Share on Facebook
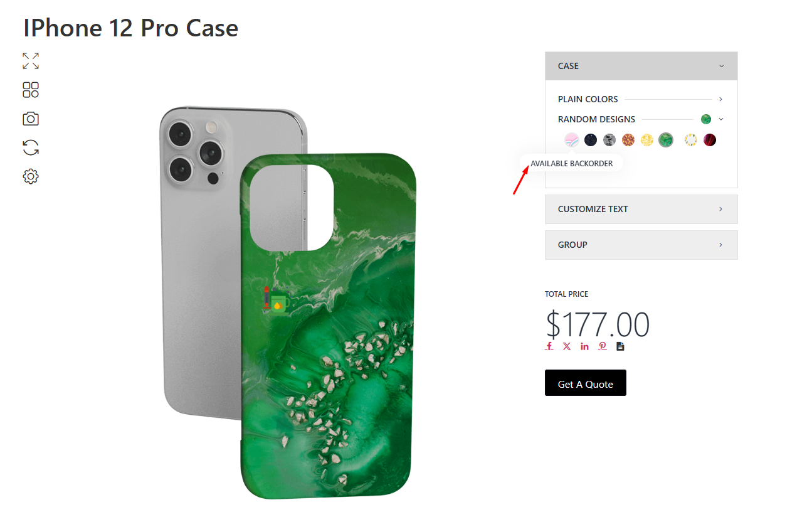The height and width of the screenshot is (517, 812). tap(549, 346)
